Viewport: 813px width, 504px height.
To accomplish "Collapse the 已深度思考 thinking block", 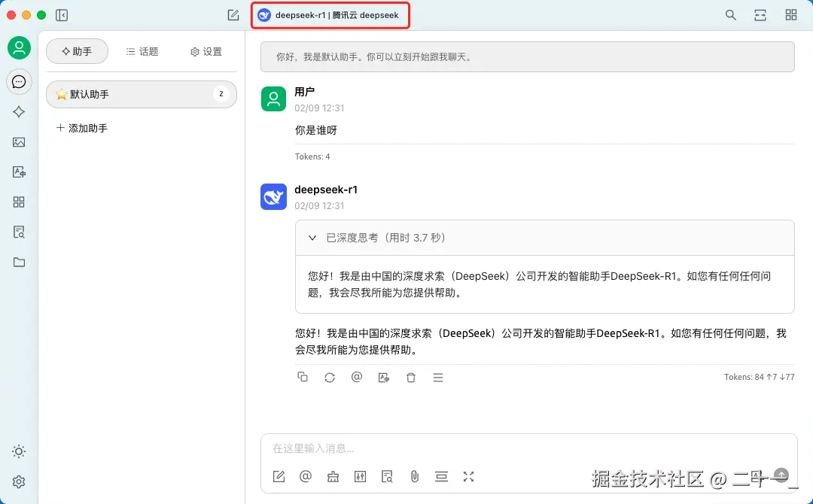I will coord(544,238).
